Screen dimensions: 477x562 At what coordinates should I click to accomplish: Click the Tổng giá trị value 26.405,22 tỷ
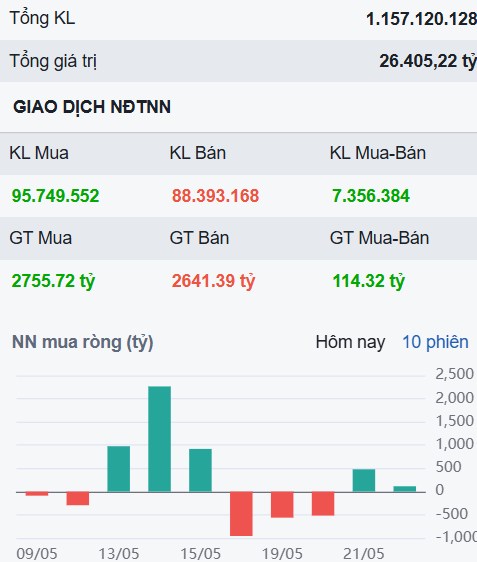coord(428,61)
